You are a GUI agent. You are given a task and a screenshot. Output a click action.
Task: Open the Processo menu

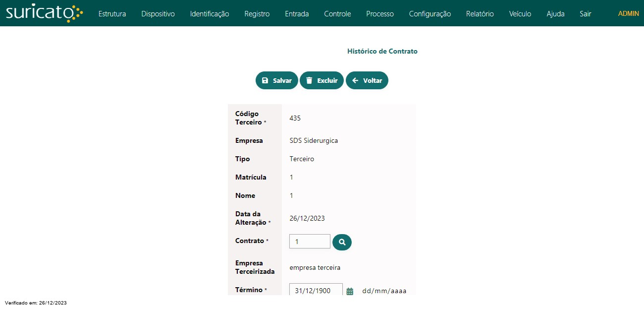pyautogui.click(x=380, y=14)
